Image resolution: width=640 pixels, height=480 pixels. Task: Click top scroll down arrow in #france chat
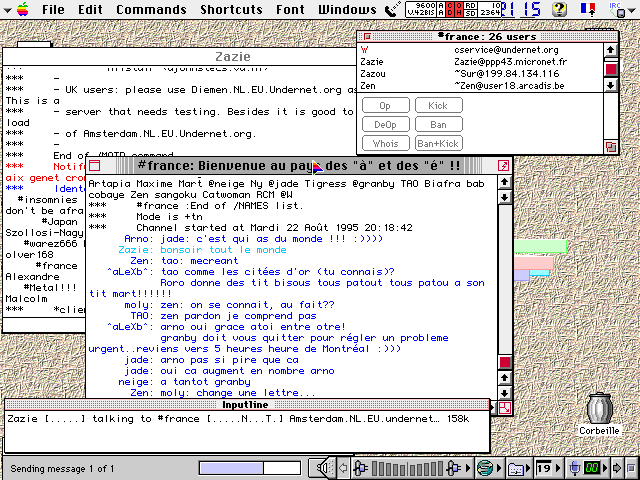coord(504,198)
